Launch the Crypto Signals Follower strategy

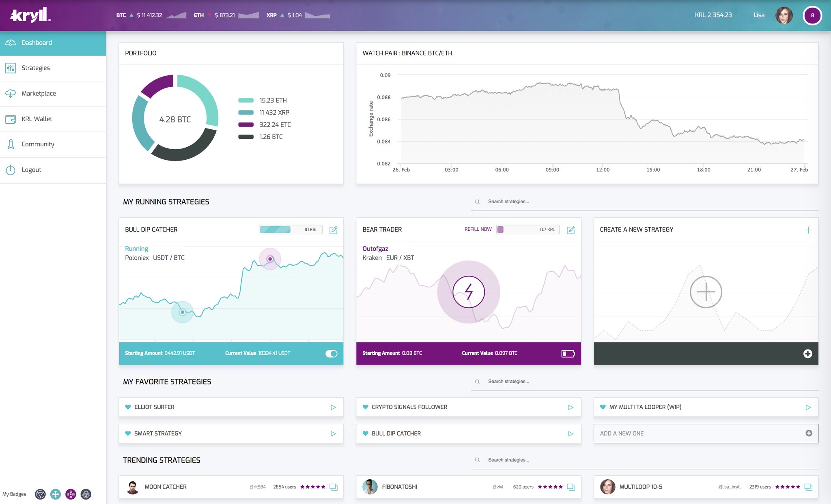tap(571, 407)
